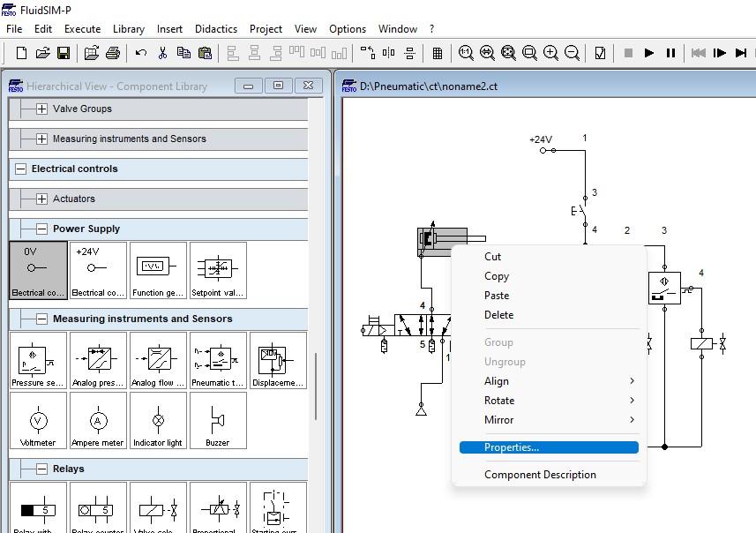The width and height of the screenshot is (756, 533).
Task: Choose Component Description from context menu
Action: [549, 475]
